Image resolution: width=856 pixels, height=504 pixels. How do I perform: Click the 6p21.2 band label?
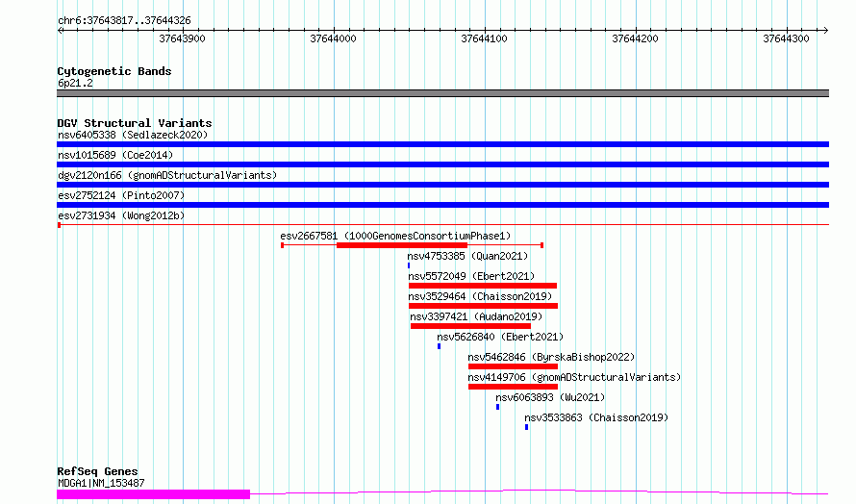[x=75, y=83]
